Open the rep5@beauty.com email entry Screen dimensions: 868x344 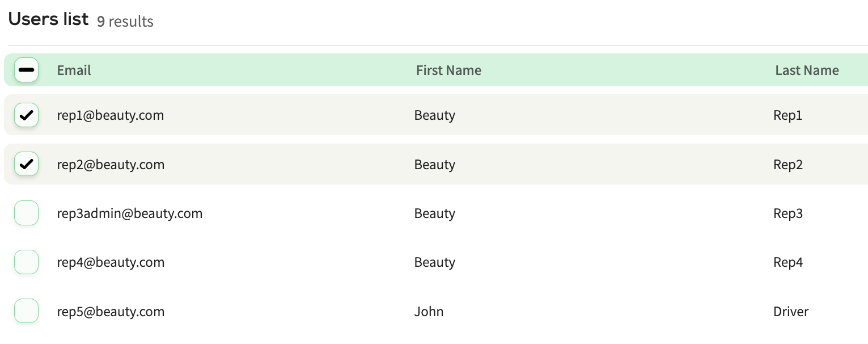point(111,312)
